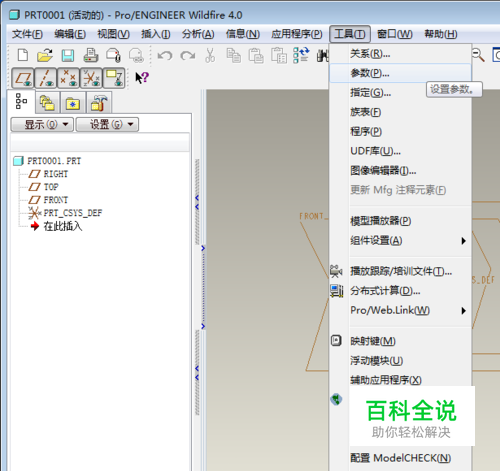Open the 文件(F) menu
500x471 pixels.
click(27, 34)
